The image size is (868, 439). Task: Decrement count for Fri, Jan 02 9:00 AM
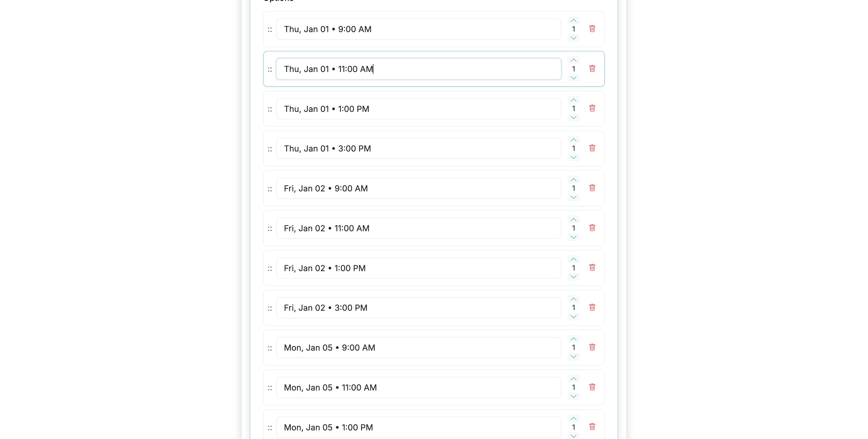point(573,197)
